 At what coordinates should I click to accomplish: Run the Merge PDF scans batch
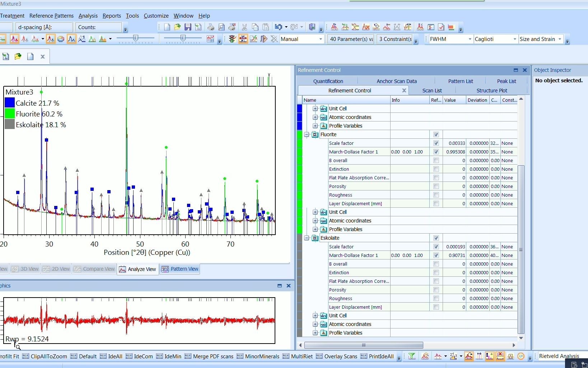tap(209, 356)
